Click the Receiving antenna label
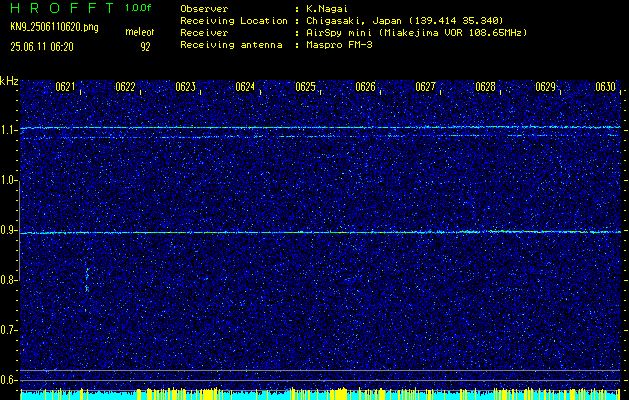 tap(231, 45)
